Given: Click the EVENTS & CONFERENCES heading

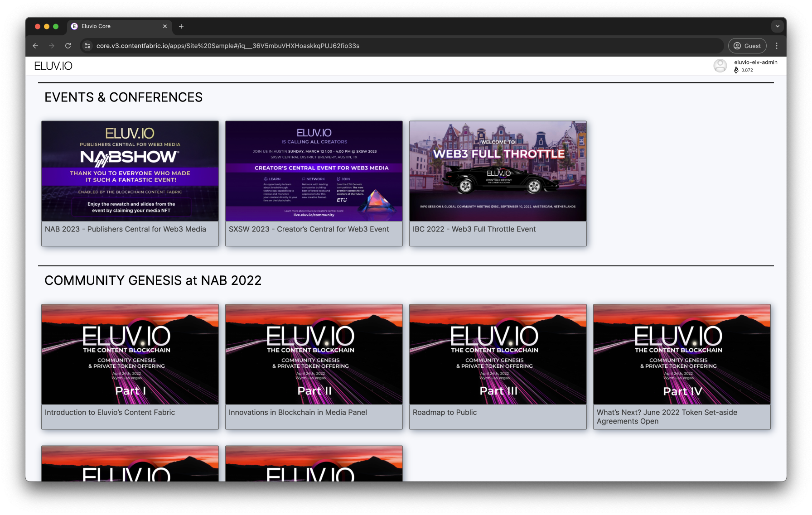Looking at the screenshot, I should coord(124,97).
